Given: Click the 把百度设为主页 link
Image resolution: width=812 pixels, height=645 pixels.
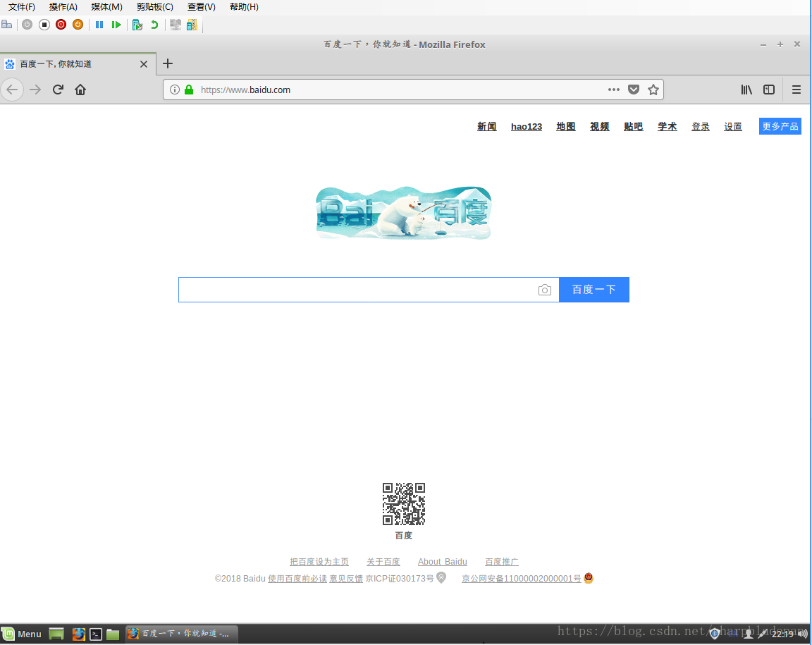Looking at the screenshot, I should [319, 562].
